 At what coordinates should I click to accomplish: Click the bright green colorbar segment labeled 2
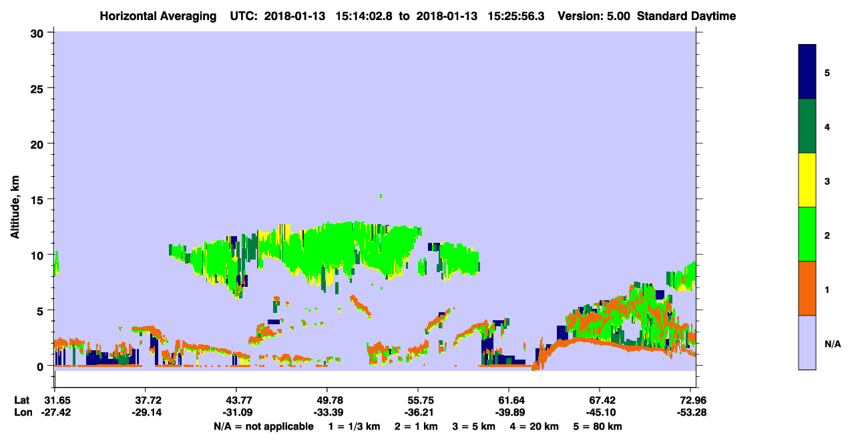tap(807, 234)
